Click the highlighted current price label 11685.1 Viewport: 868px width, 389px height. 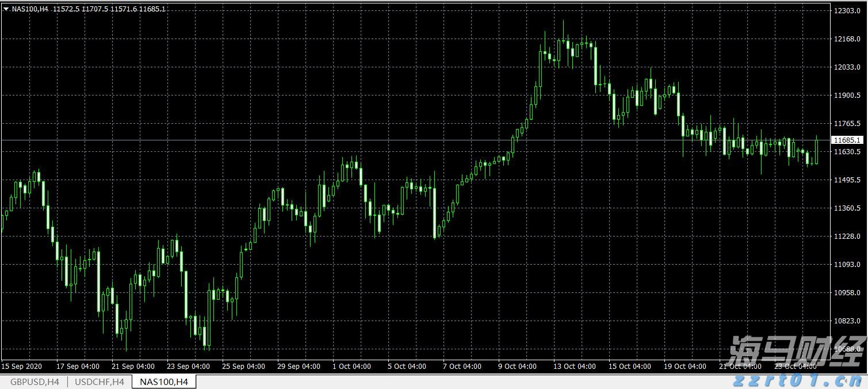click(x=847, y=140)
